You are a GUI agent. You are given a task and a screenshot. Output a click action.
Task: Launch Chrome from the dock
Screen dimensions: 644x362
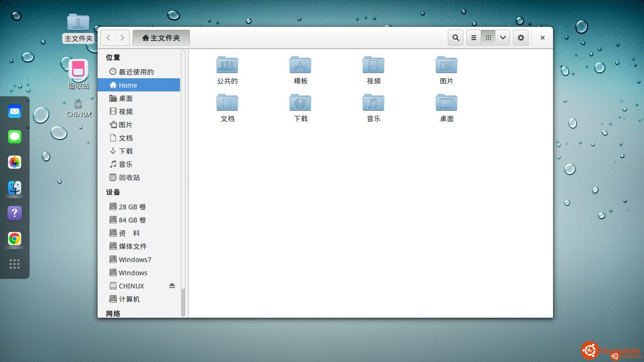(x=15, y=239)
